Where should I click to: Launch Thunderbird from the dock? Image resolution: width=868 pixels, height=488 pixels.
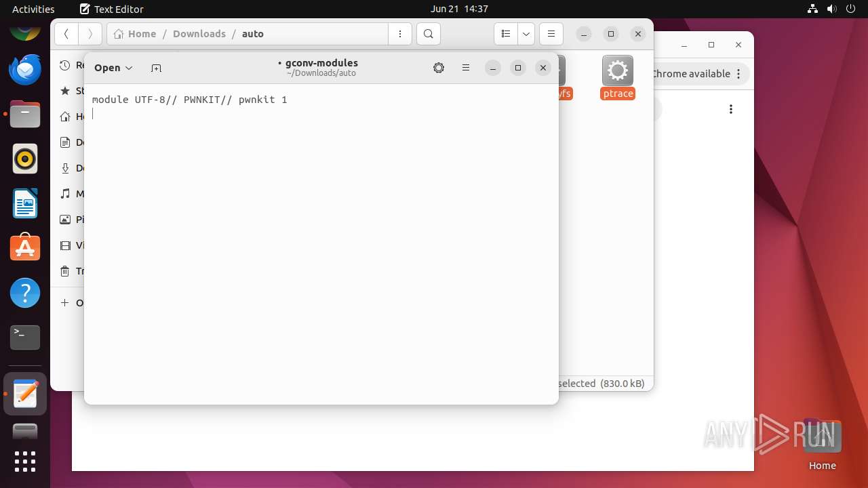click(x=25, y=69)
